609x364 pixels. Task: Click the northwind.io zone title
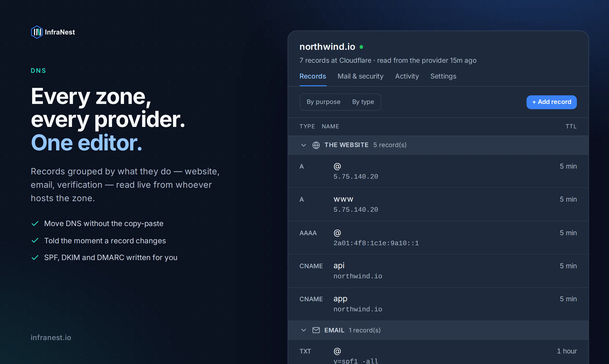point(327,47)
